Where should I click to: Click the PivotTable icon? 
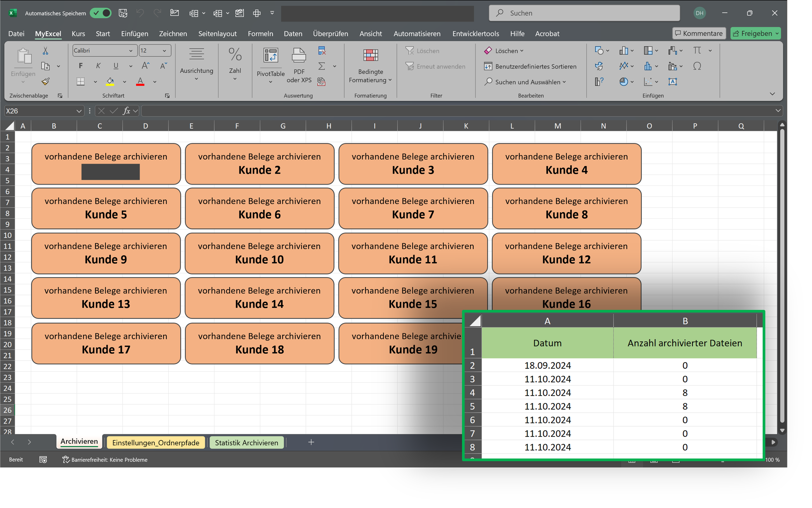271,56
